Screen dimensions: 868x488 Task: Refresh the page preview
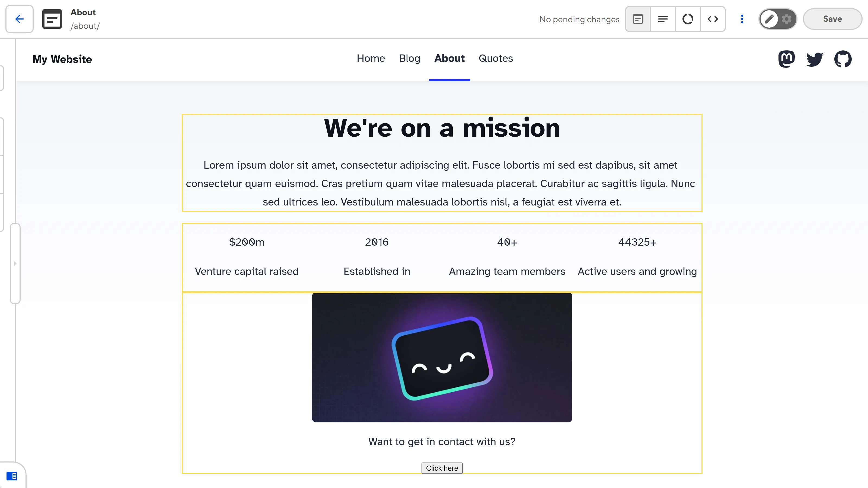pyautogui.click(x=688, y=19)
